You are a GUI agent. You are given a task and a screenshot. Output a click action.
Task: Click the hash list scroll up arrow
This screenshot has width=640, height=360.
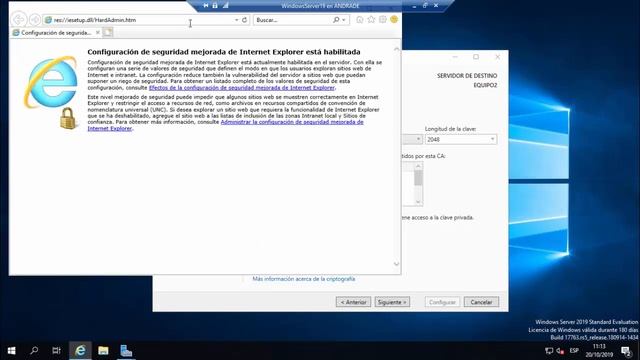pos(418,166)
